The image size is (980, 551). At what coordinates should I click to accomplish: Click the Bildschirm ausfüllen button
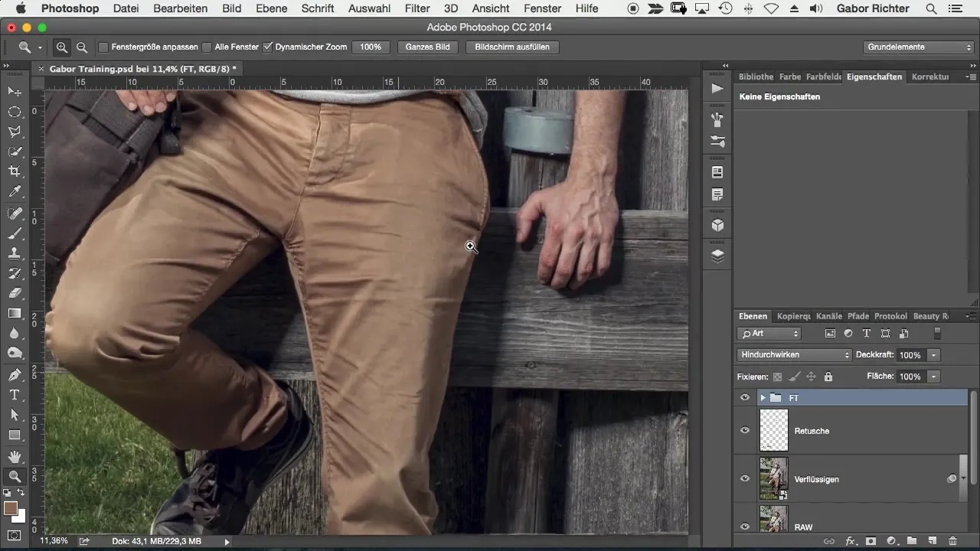(x=512, y=47)
